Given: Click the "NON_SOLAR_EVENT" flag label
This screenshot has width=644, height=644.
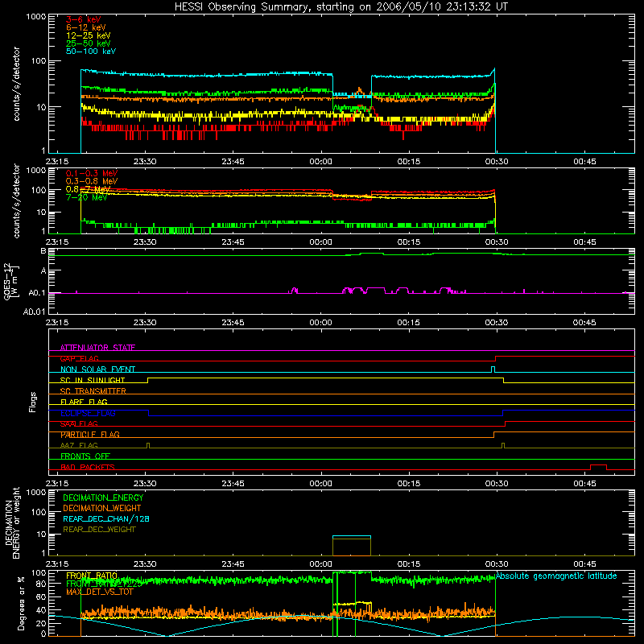Looking at the screenshot, I should (97, 369).
